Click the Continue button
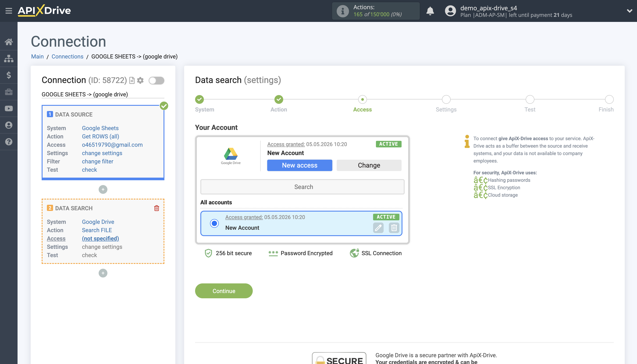 tap(224, 291)
